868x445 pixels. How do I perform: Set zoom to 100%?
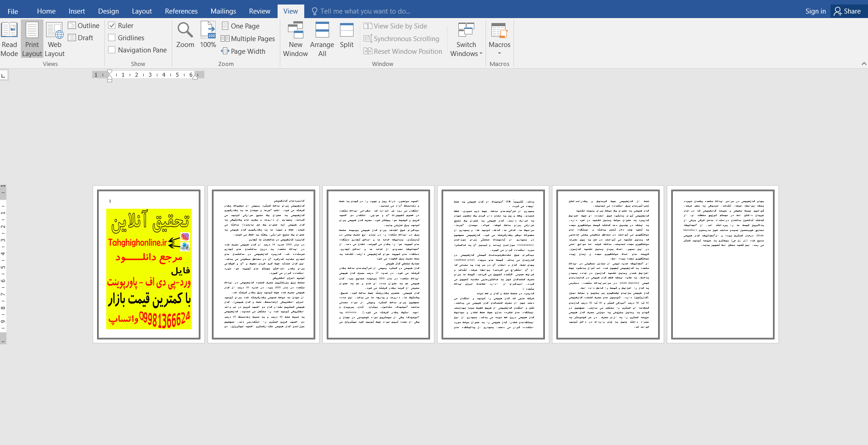pyautogui.click(x=208, y=35)
